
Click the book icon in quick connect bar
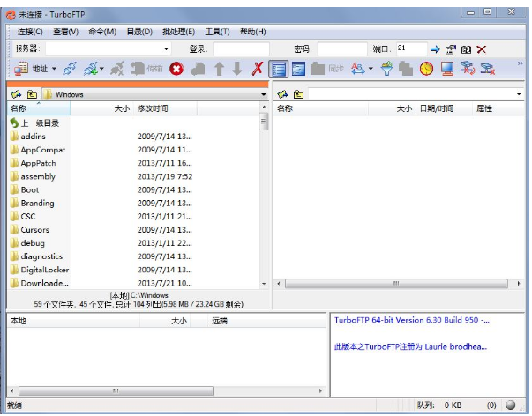click(466, 50)
